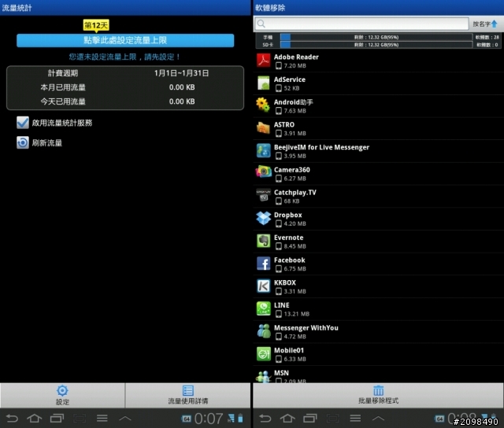Select the 今天已用流量 row
Viewport: 504px width, 428px height.
pos(125,101)
